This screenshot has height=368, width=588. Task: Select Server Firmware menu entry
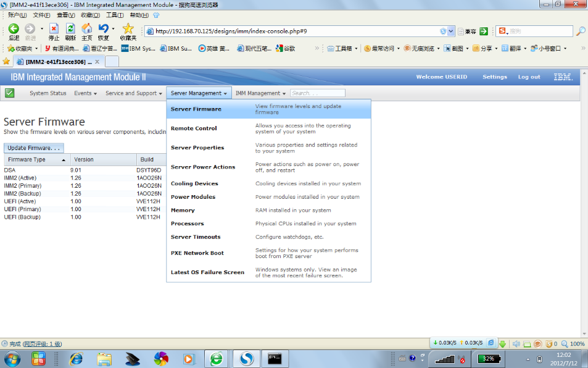(268, 109)
